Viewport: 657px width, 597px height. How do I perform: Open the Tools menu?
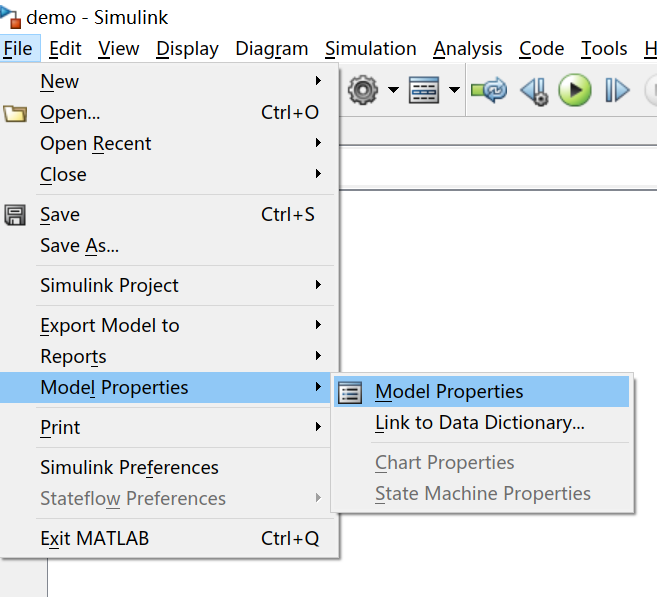[604, 49]
